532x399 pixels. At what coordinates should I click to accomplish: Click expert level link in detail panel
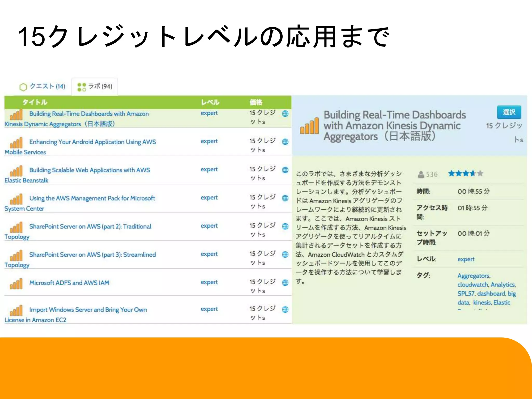466,260
